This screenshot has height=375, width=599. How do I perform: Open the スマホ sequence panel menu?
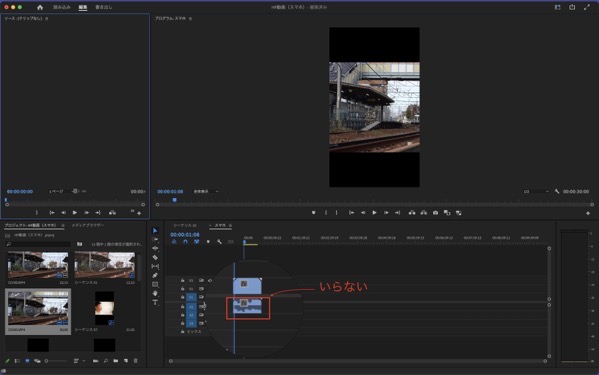point(230,226)
